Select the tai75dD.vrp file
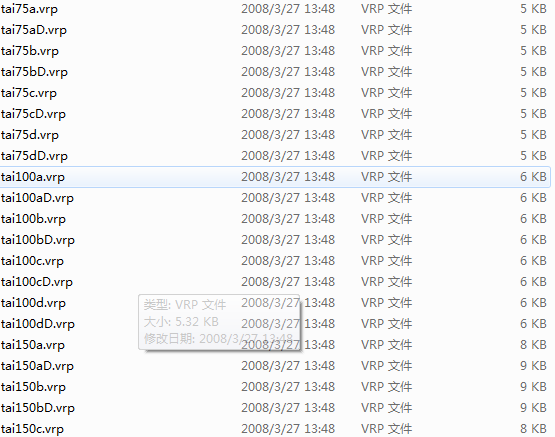This screenshot has height=437, width=555. pyautogui.click(x=34, y=156)
